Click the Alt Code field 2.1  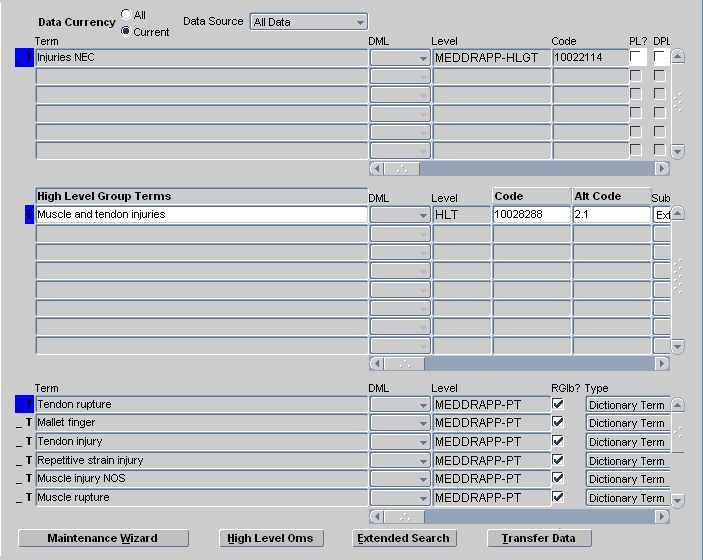(612, 215)
